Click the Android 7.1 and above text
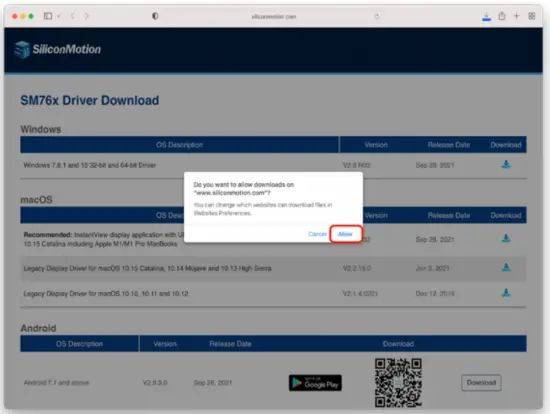550x414 pixels. point(56,382)
